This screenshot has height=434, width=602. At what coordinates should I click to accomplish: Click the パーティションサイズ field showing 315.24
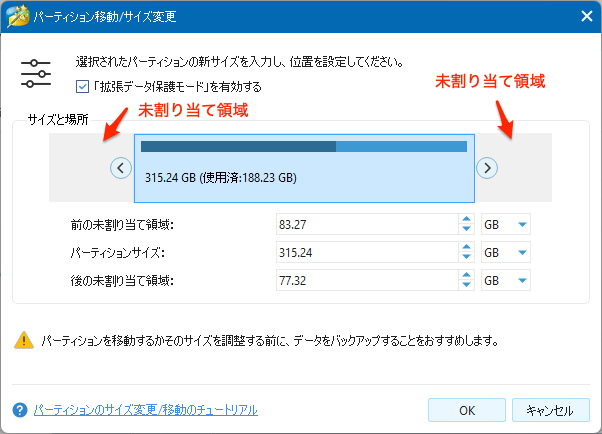click(x=365, y=253)
